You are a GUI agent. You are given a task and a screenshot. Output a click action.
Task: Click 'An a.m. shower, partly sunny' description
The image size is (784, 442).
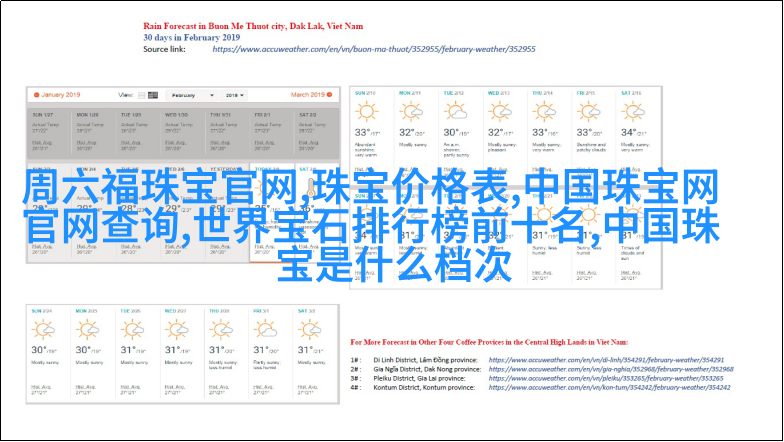pyautogui.click(x=456, y=150)
